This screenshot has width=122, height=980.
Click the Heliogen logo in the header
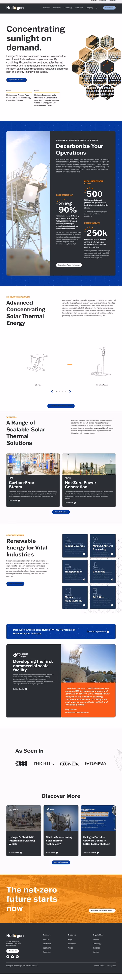(x=15, y=8)
